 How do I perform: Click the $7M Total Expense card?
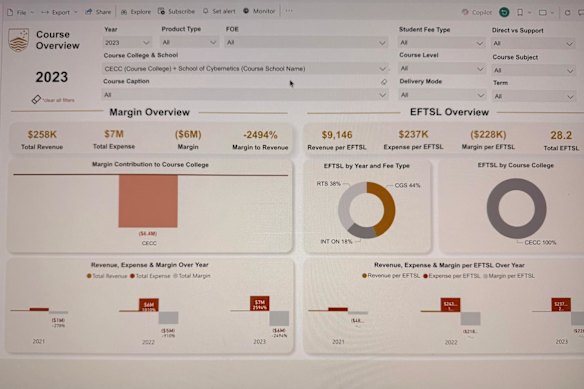pyautogui.click(x=114, y=139)
